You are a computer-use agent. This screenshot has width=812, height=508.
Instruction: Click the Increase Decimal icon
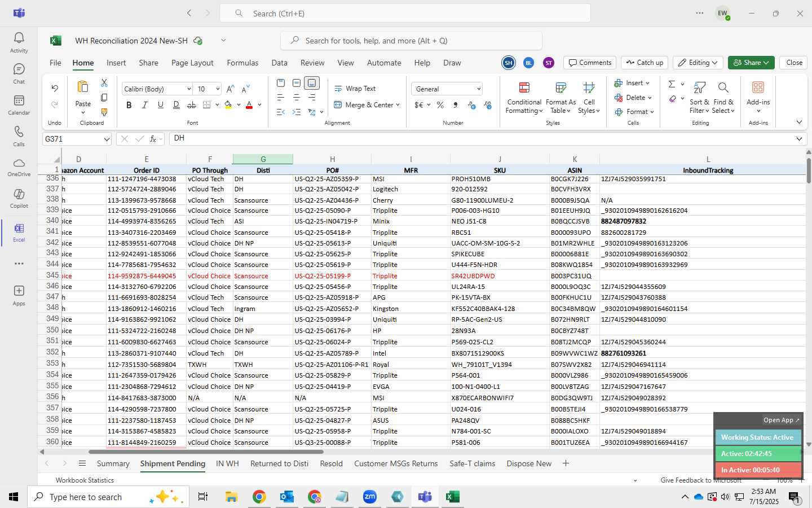coord(472,105)
